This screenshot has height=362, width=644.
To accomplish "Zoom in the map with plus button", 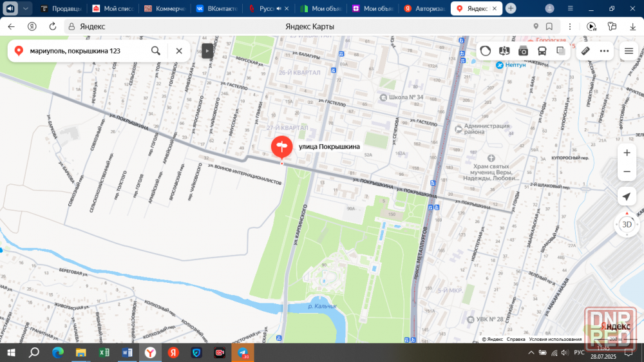I will (x=627, y=153).
